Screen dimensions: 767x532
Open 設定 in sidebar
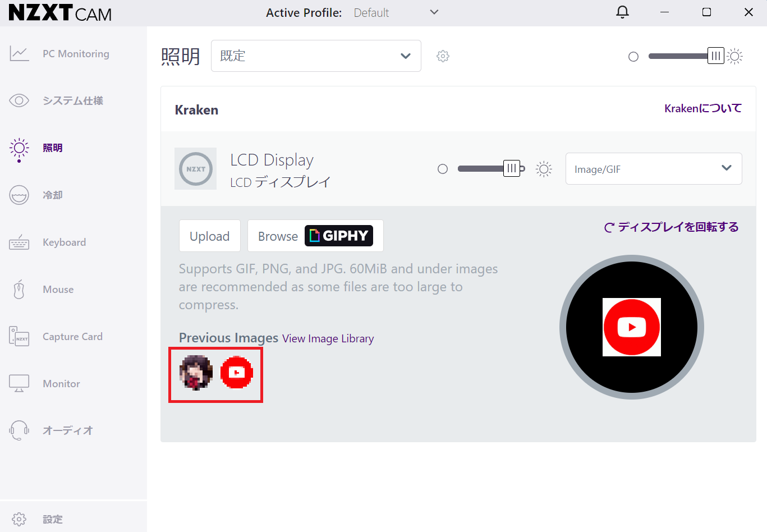(x=53, y=520)
